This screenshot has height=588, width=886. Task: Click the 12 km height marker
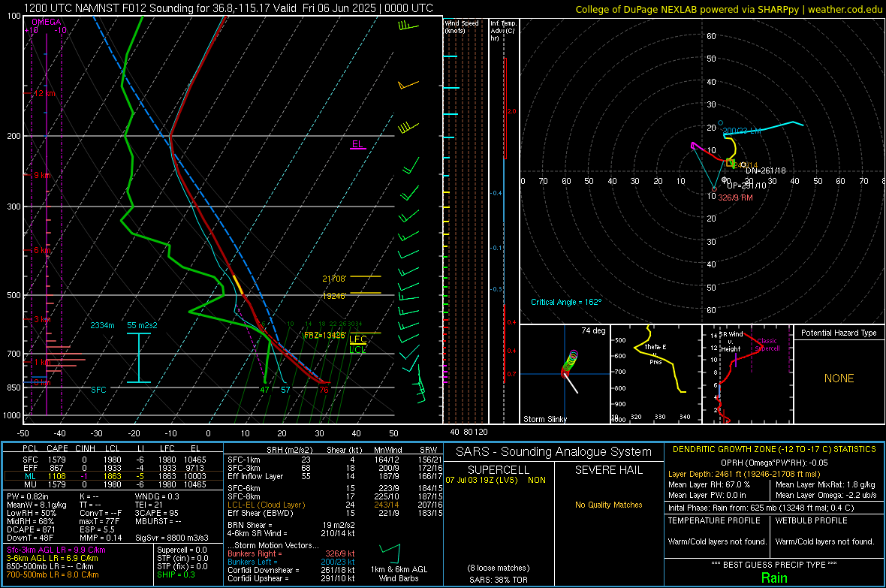44,93
